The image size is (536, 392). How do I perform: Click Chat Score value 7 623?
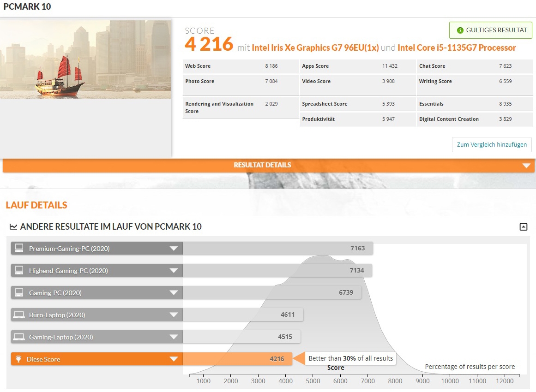click(505, 66)
